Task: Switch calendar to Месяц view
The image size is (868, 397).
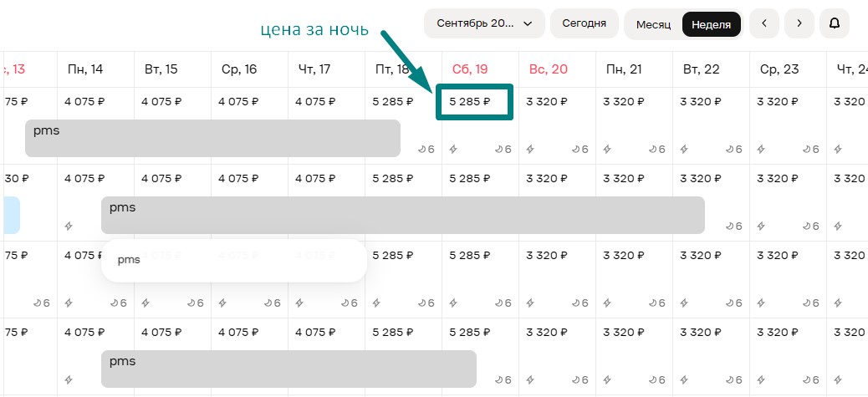Action: point(653,24)
